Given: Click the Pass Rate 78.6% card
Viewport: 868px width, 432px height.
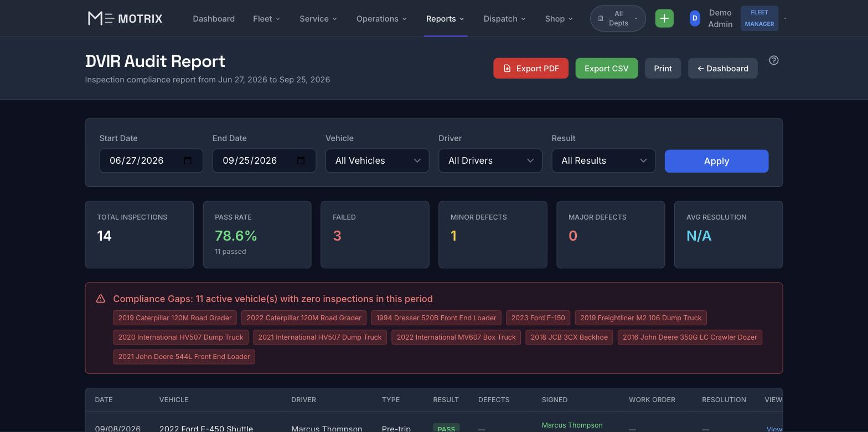Looking at the screenshot, I should [x=257, y=235].
